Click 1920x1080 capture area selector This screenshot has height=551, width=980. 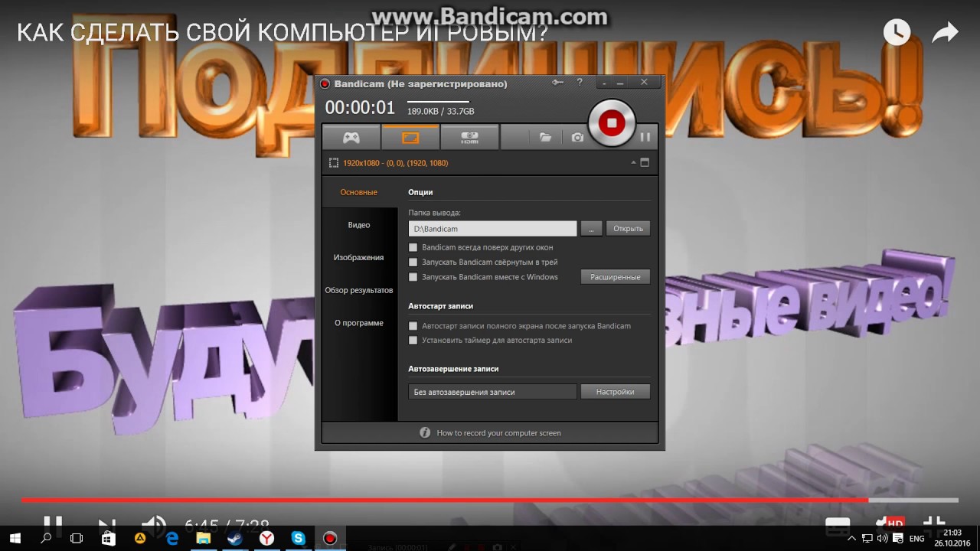click(395, 163)
